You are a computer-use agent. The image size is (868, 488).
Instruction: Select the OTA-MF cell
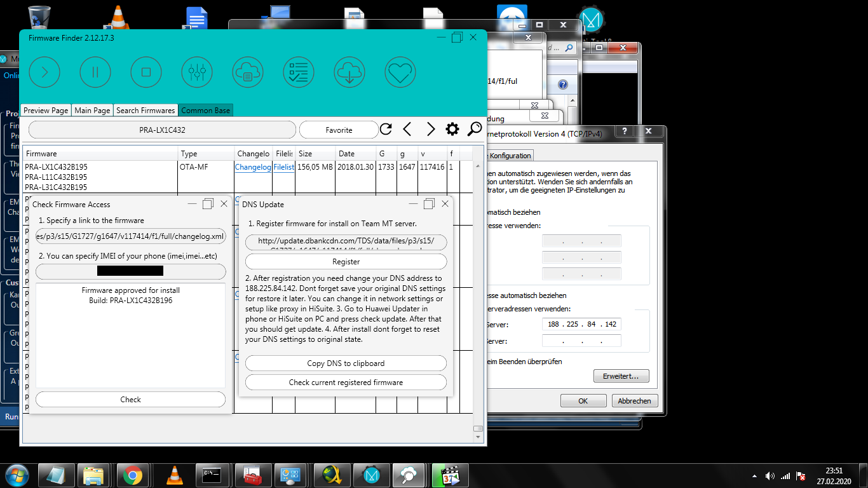click(207, 177)
